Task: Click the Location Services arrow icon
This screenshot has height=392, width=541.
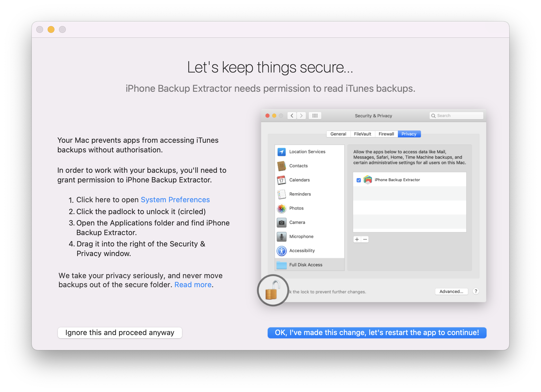Action: coord(281,152)
